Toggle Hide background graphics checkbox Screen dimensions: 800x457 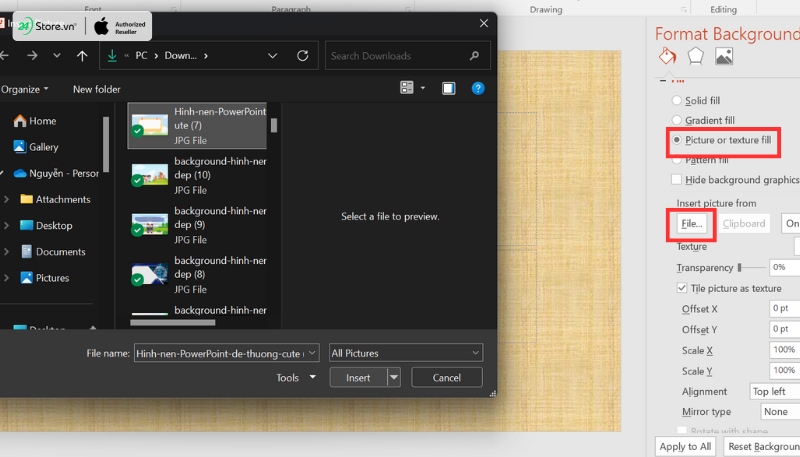(x=677, y=180)
